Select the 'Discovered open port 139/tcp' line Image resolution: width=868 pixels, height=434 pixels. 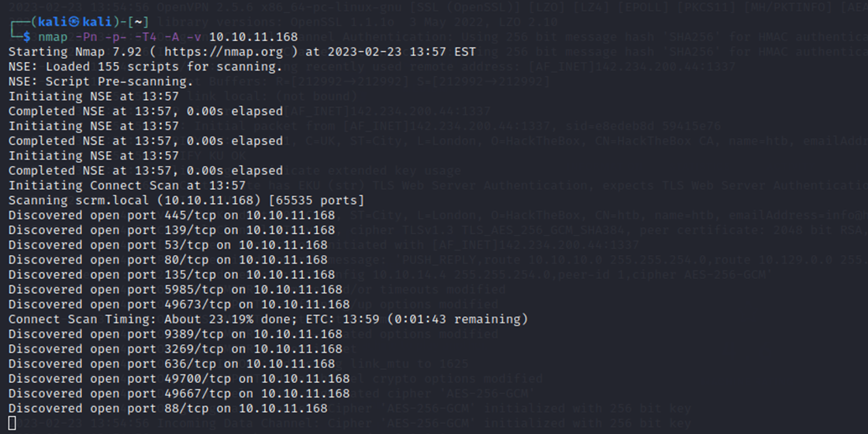(x=171, y=229)
